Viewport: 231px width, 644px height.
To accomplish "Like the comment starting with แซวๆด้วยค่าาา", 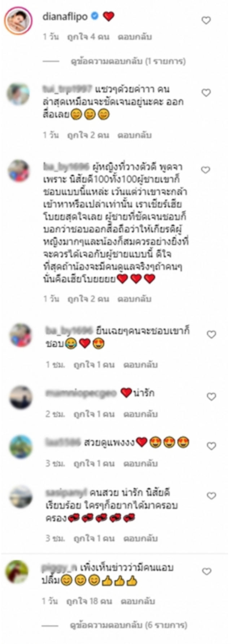I will [206, 93].
